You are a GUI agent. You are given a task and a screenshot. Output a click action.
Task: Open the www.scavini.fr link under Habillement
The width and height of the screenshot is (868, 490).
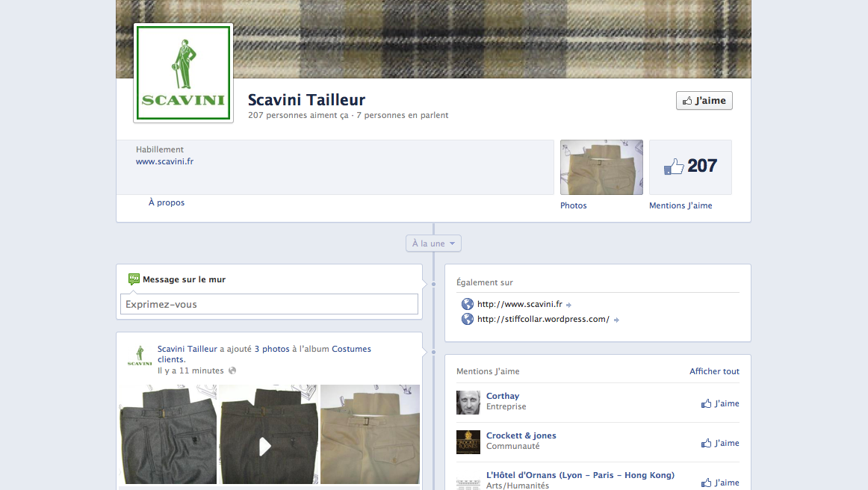point(164,161)
